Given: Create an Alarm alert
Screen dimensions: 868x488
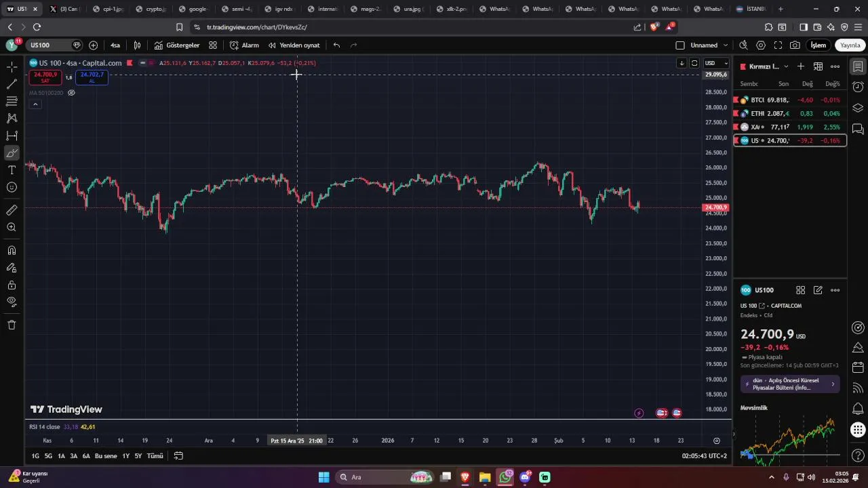Looking at the screenshot, I should (x=244, y=45).
